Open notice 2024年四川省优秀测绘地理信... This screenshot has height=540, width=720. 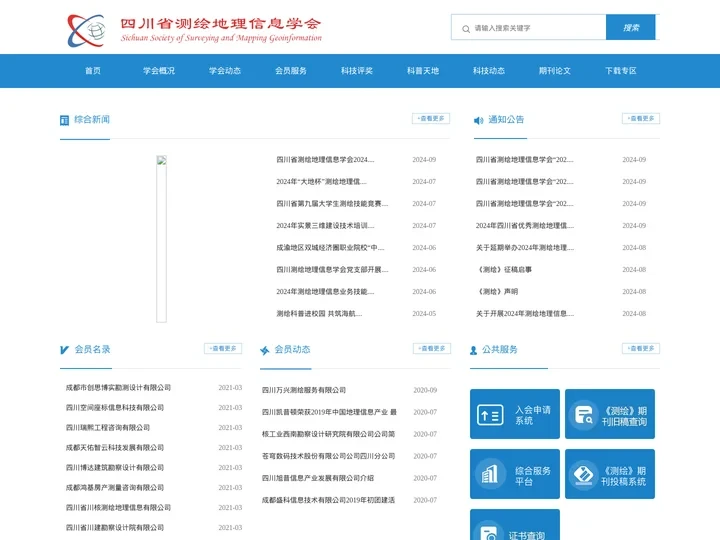click(525, 226)
